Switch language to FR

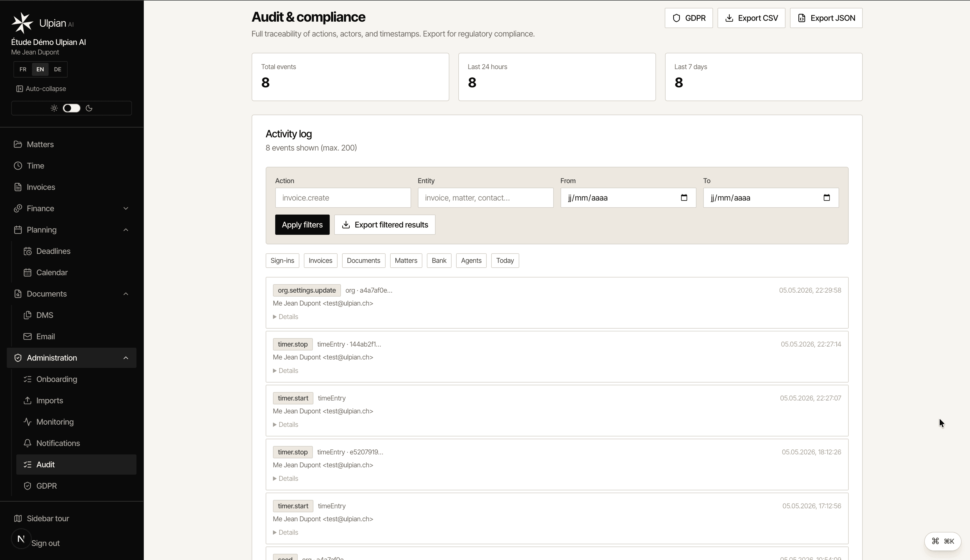23,69
